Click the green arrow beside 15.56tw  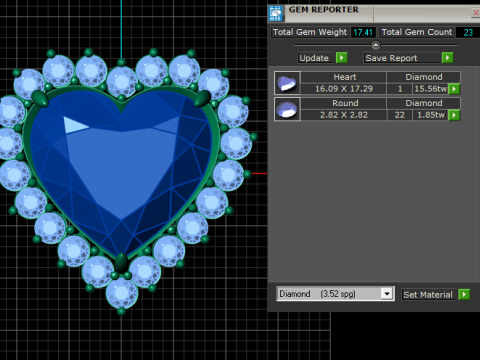(x=454, y=89)
